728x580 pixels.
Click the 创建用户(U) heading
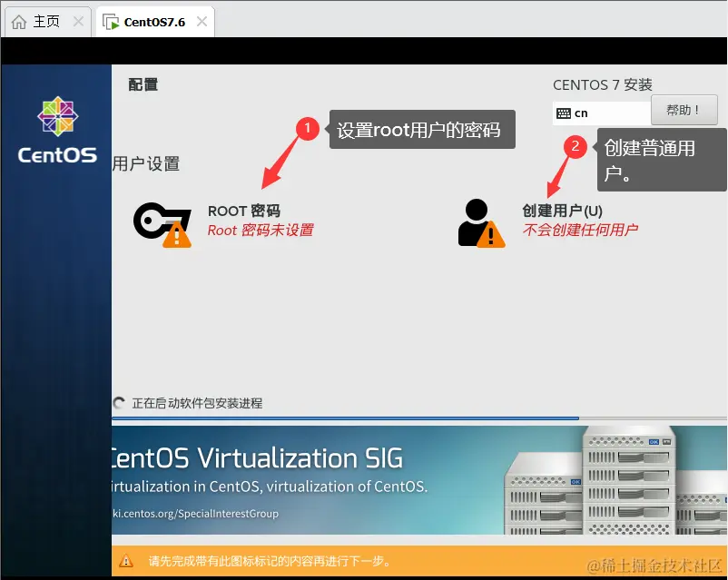(562, 211)
